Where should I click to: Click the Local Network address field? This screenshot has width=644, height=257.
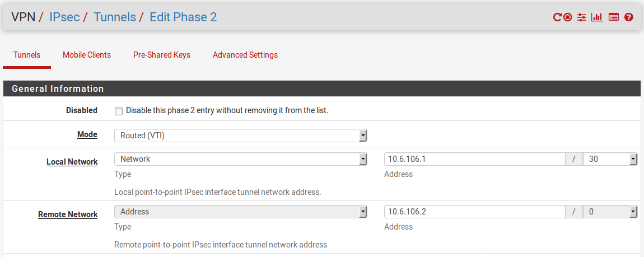(x=475, y=159)
